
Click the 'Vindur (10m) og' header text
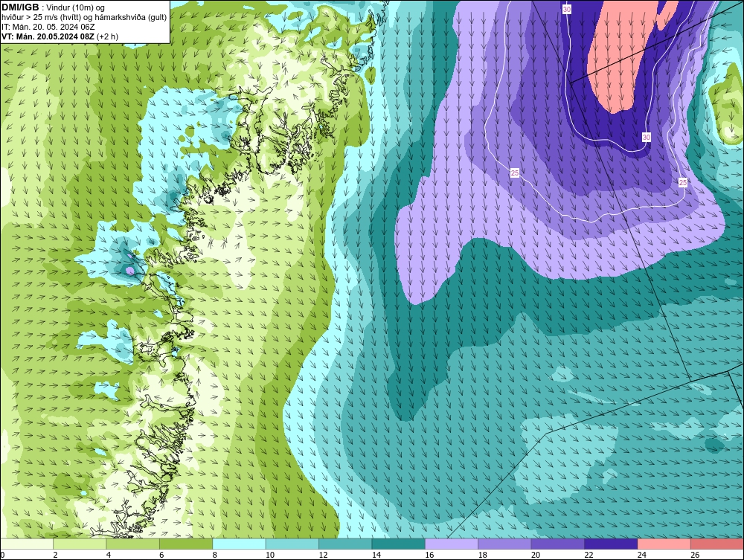point(76,7)
